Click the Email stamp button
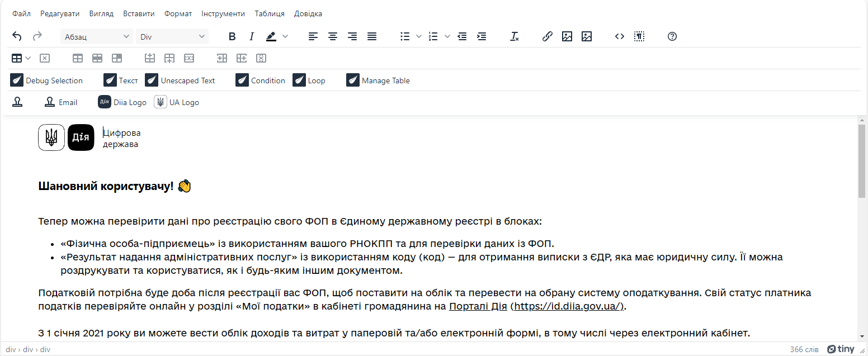 [61, 102]
